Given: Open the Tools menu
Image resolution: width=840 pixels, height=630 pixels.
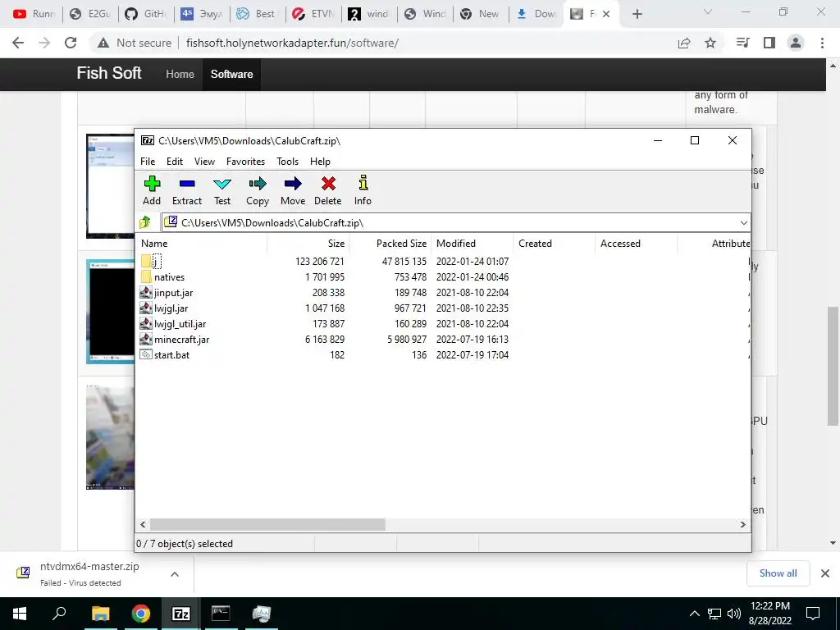Looking at the screenshot, I should click(x=288, y=162).
